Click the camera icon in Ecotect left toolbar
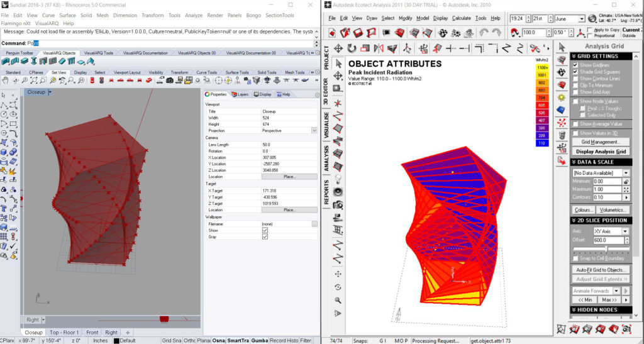 pos(338,205)
